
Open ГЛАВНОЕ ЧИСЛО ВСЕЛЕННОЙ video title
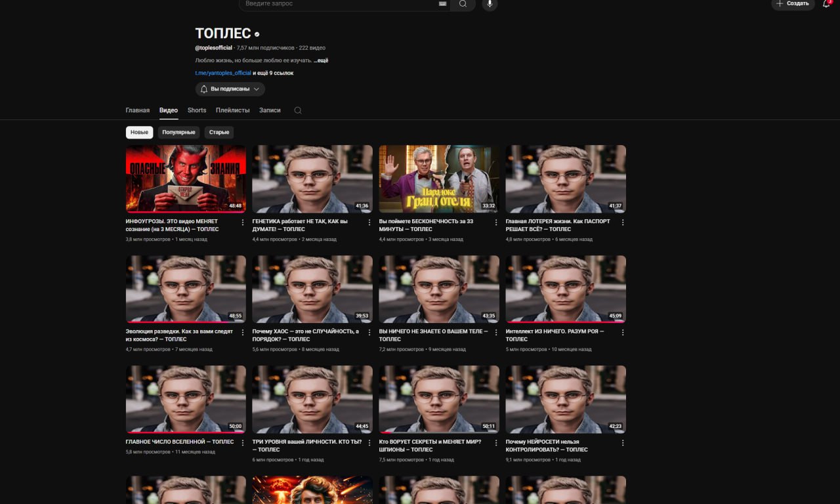tap(180, 442)
